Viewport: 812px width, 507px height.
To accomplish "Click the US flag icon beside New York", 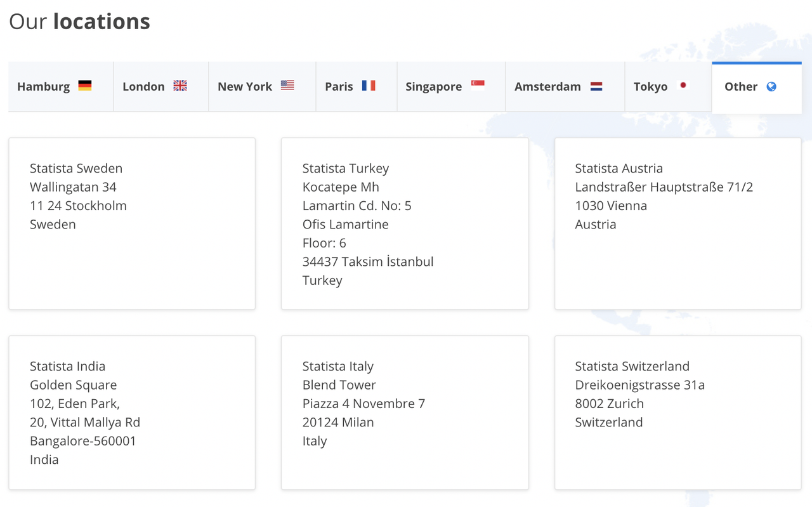I will [287, 85].
